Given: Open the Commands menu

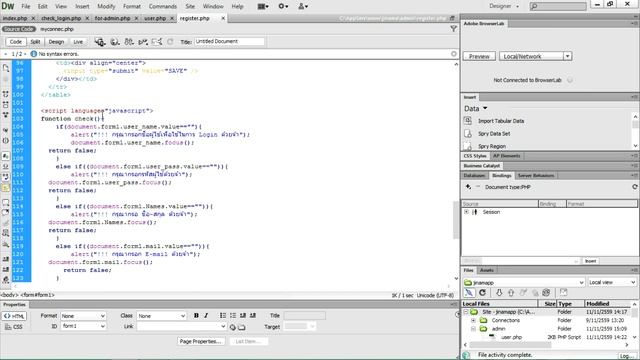Looking at the screenshot, I should pos(162,6).
